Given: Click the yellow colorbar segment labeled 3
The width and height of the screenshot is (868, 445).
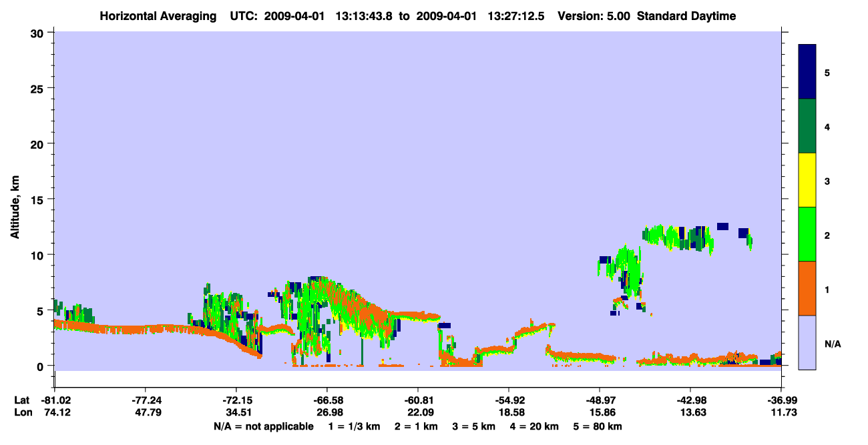Looking at the screenshot, I should 807,180.
